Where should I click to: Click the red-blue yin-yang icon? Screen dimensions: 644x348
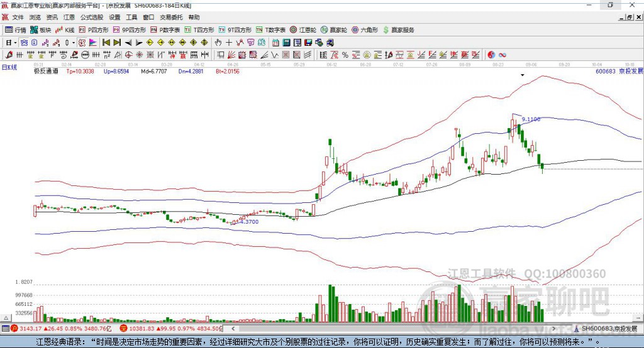(x=491, y=55)
